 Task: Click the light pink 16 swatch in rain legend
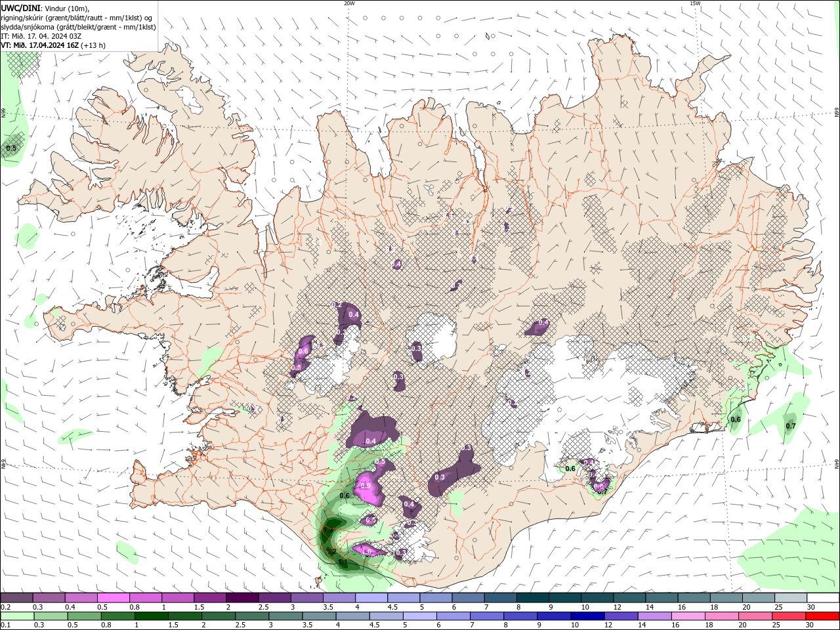[688, 616]
